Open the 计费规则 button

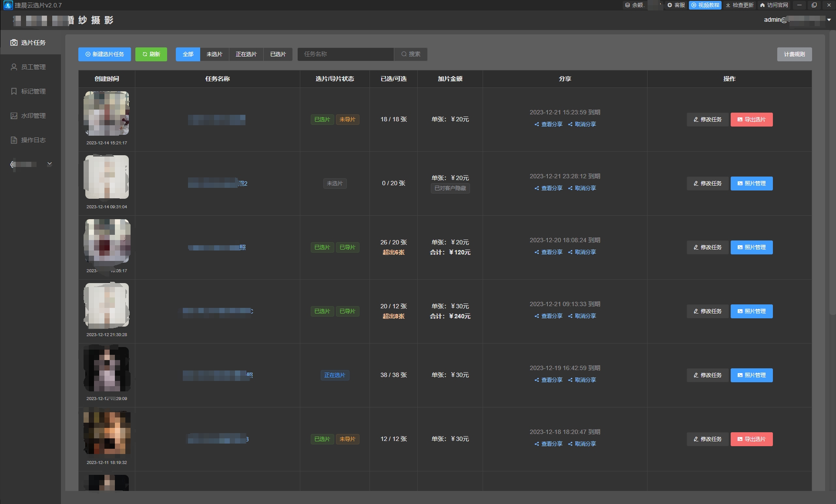point(794,54)
